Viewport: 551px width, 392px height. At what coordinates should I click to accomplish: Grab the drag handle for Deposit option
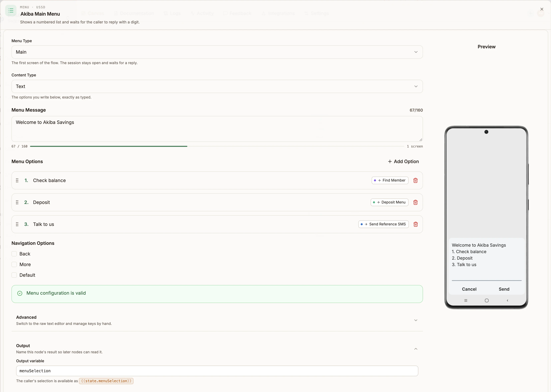click(x=17, y=202)
